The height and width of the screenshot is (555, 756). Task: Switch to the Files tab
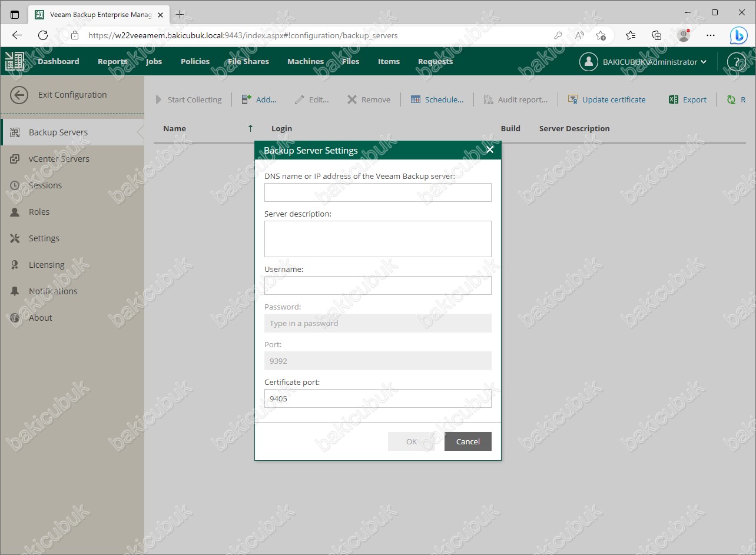pos(350,61)
